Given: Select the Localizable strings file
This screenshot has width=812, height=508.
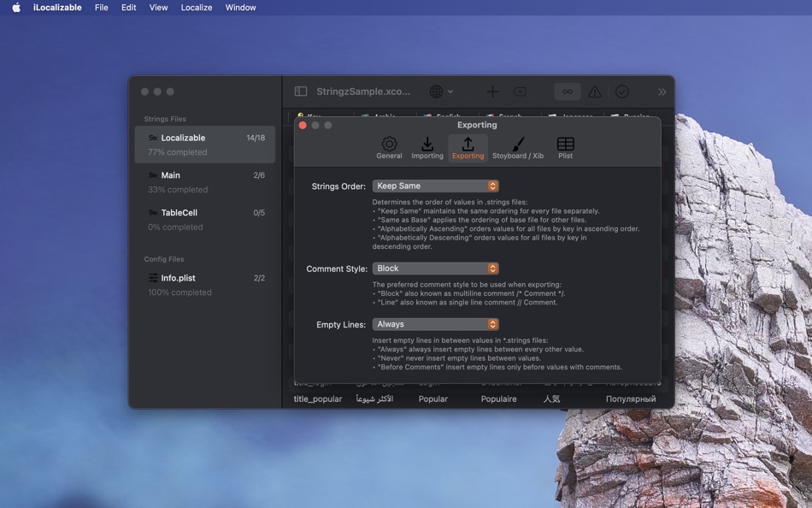Looking at the screenshot, I should [205, 145].
